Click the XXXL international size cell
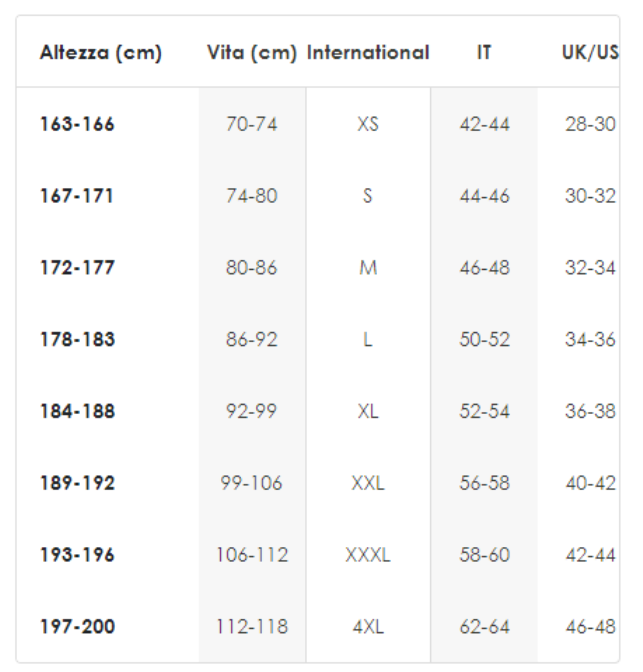The height and width of the screenshot is (672, 643). (x=368, y=555)
